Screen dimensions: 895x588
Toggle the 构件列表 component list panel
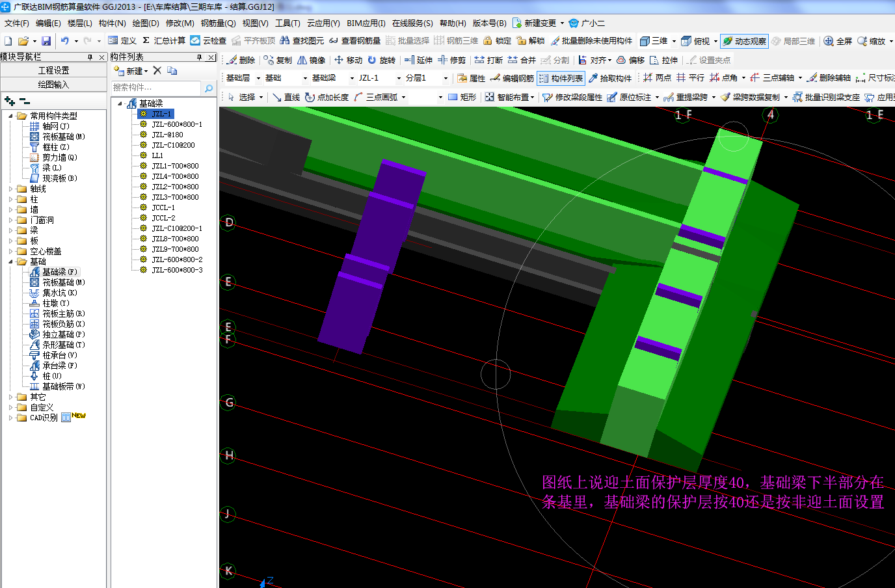coord(561,78)
